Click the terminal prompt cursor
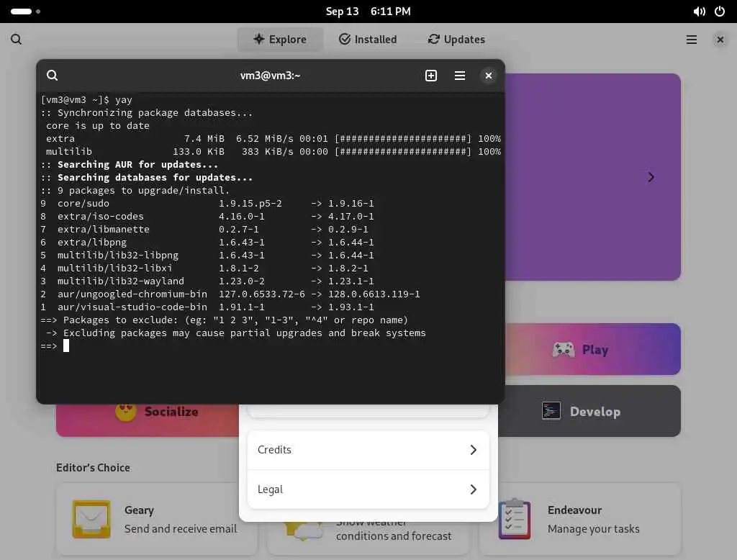 (x=66, y=346)
